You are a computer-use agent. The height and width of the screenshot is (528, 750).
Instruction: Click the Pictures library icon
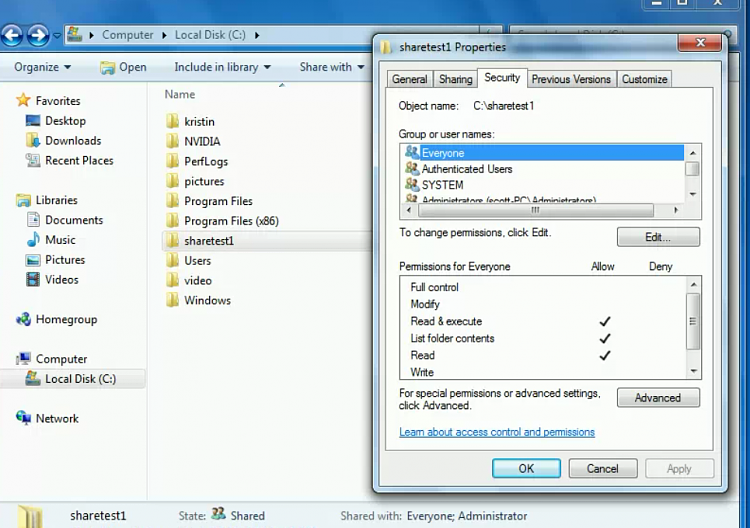click(x=33, y=260)
